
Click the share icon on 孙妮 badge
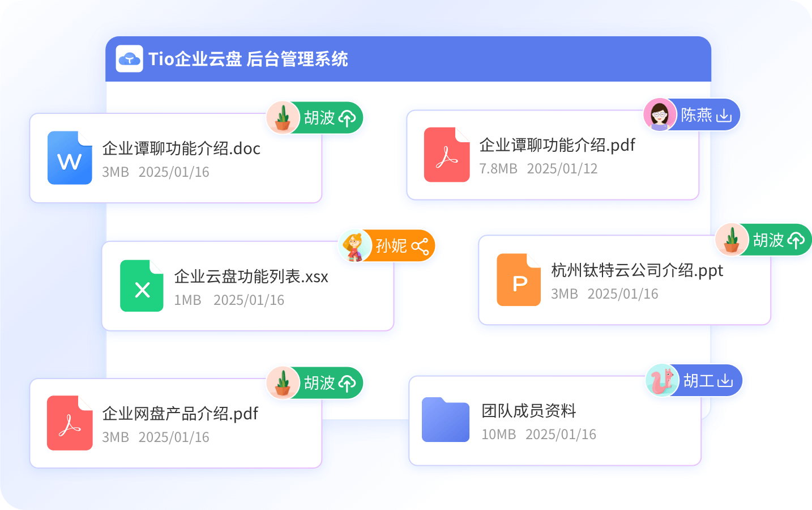pos(420,246)
